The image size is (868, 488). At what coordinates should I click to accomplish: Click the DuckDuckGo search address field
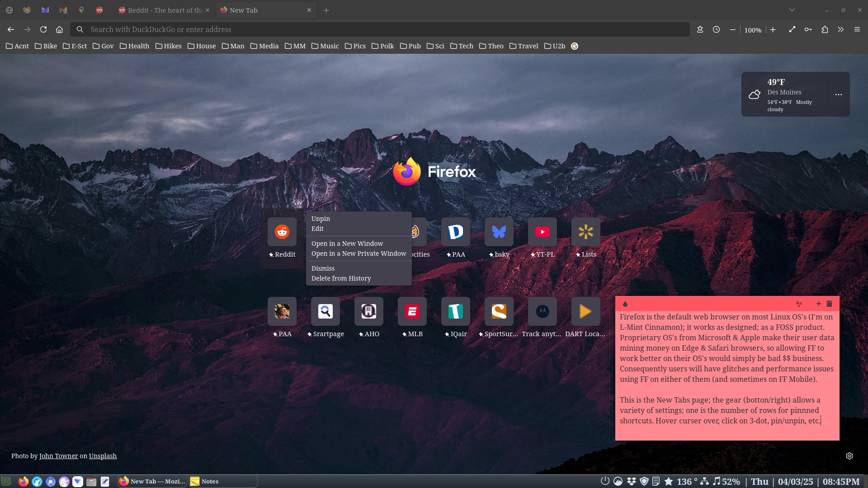pos(380,29)
